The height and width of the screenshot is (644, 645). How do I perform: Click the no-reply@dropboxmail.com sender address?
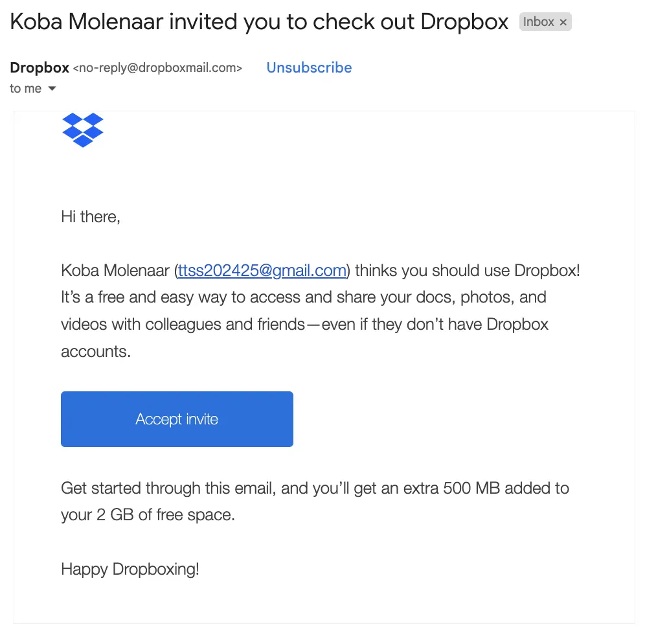(158, 67)
